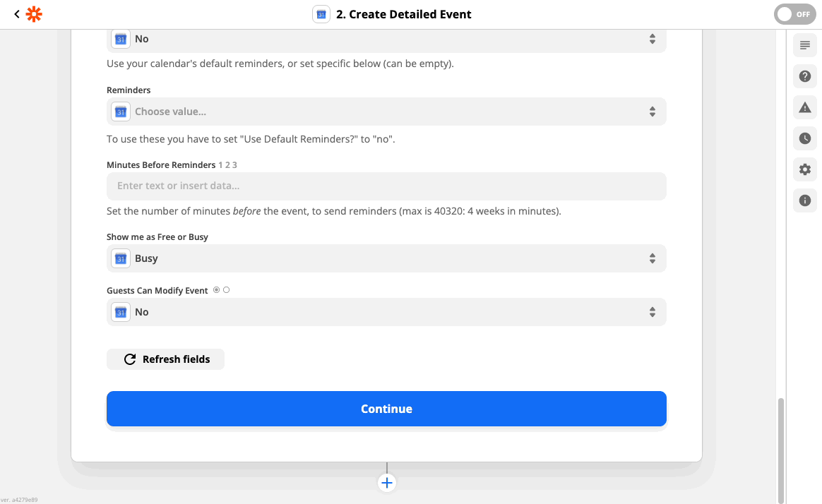Screen dimensions: 822x504
Task: Select the filled radio button beside Guests Can Modify Event
Action: tap(216, 290)
